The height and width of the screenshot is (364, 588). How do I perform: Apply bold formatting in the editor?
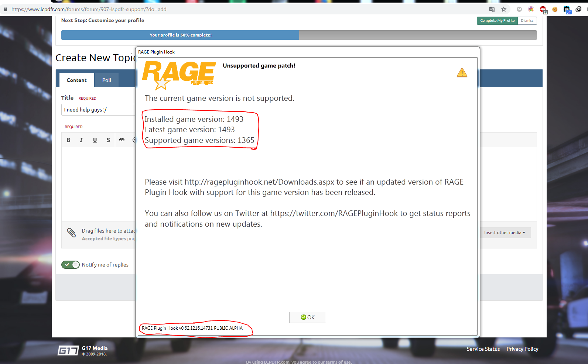(68, 140)
